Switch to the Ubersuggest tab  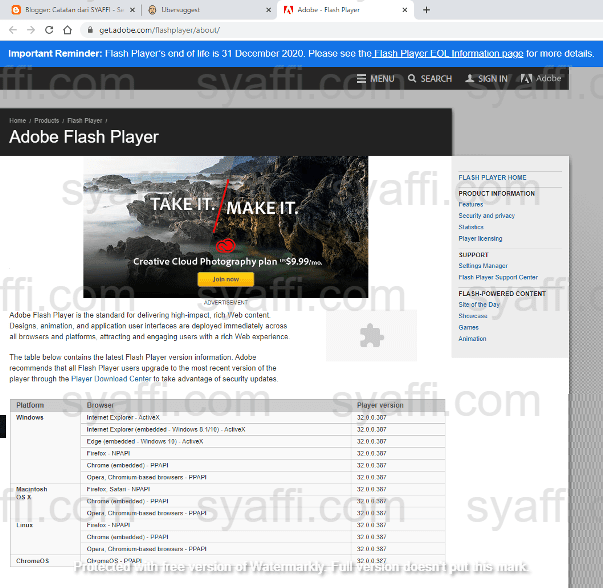[208, 10]
